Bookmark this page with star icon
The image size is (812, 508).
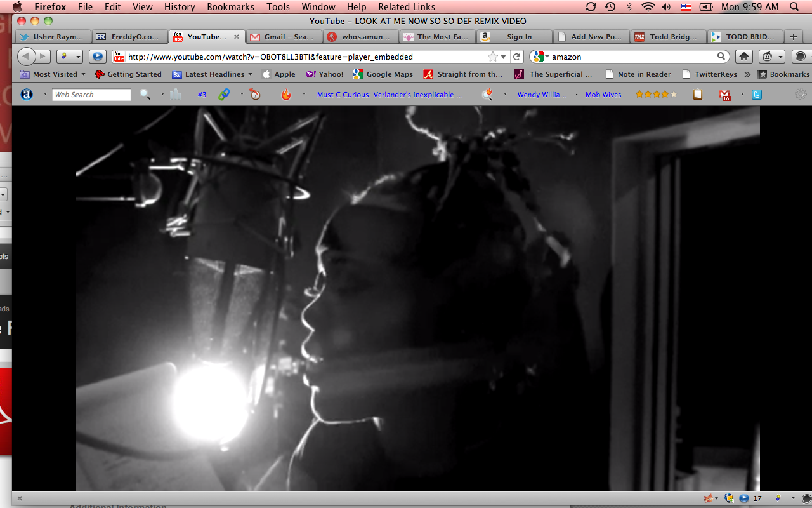(492, 57)
